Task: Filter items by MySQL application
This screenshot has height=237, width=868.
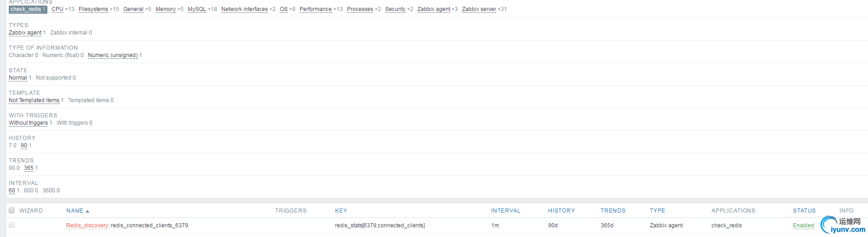Action: (197, 9)
